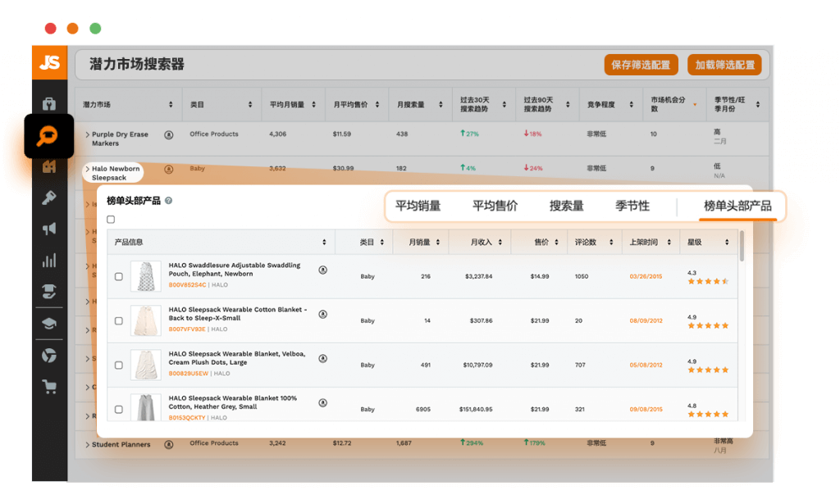Open the bar chart analytics sidebar icon
This screenshot has height=504, width=840.
[x=49, y=261]
